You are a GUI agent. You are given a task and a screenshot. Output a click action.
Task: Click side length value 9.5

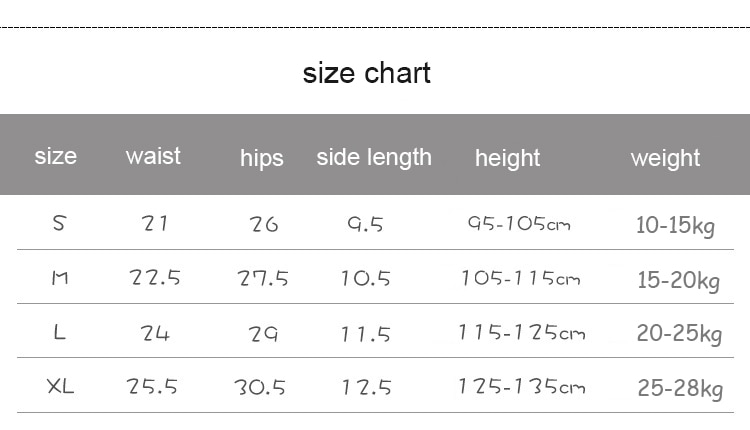[365, 224]
